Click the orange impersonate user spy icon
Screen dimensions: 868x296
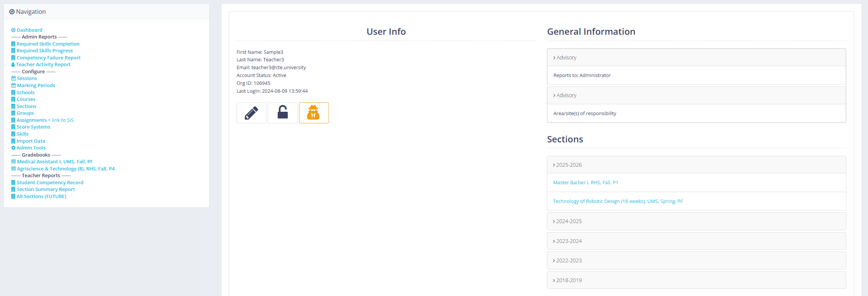(314, 113)
